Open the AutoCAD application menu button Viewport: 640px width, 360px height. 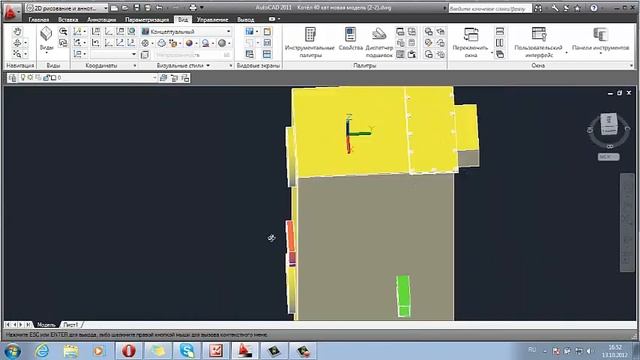point(11,12)
